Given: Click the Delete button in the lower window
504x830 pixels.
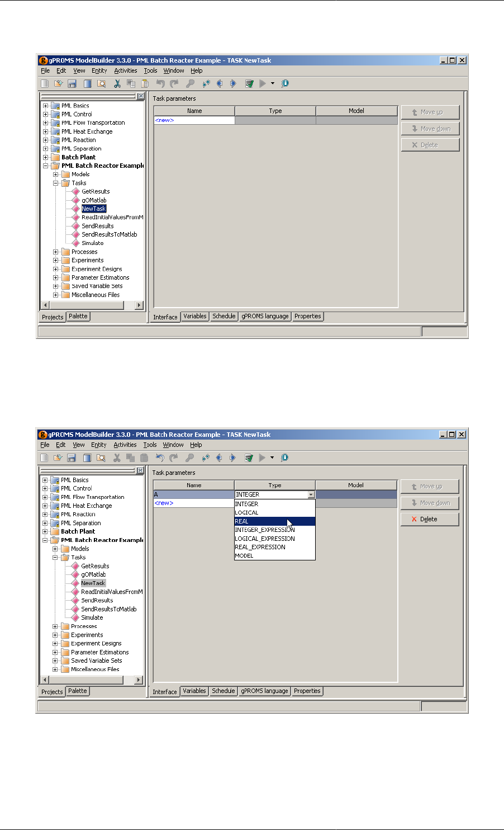Looking at the screenshot, I should [430, 519].
